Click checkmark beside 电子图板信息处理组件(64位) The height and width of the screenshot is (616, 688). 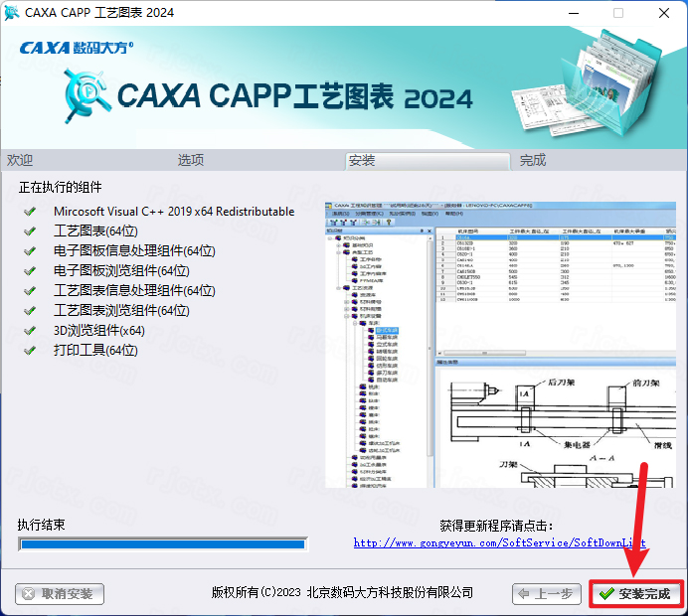click(30, 251)
